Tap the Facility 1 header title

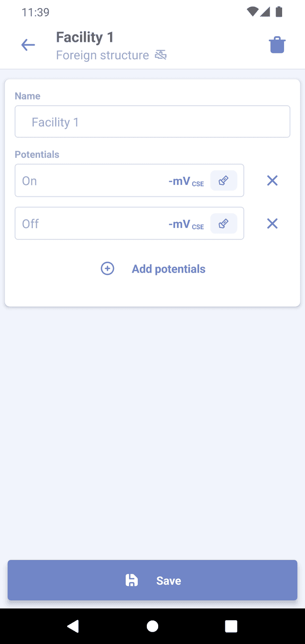(85, 37)
